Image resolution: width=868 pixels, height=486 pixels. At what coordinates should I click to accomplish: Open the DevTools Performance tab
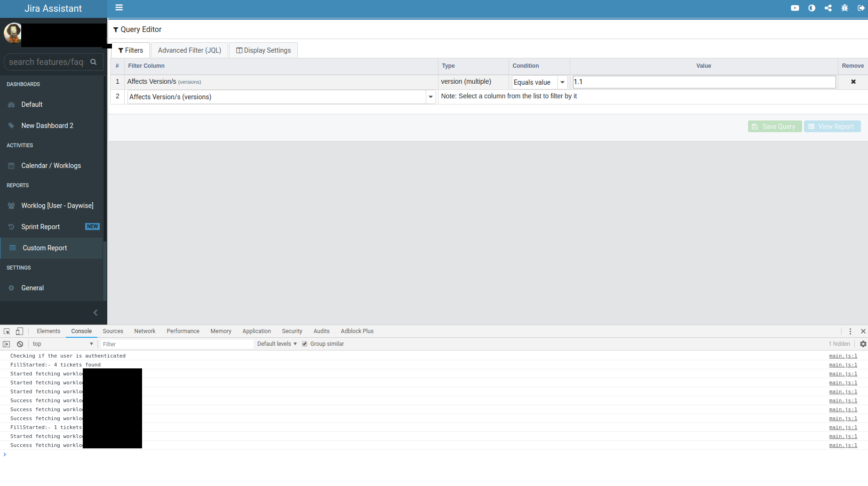(x=183, y=331)
